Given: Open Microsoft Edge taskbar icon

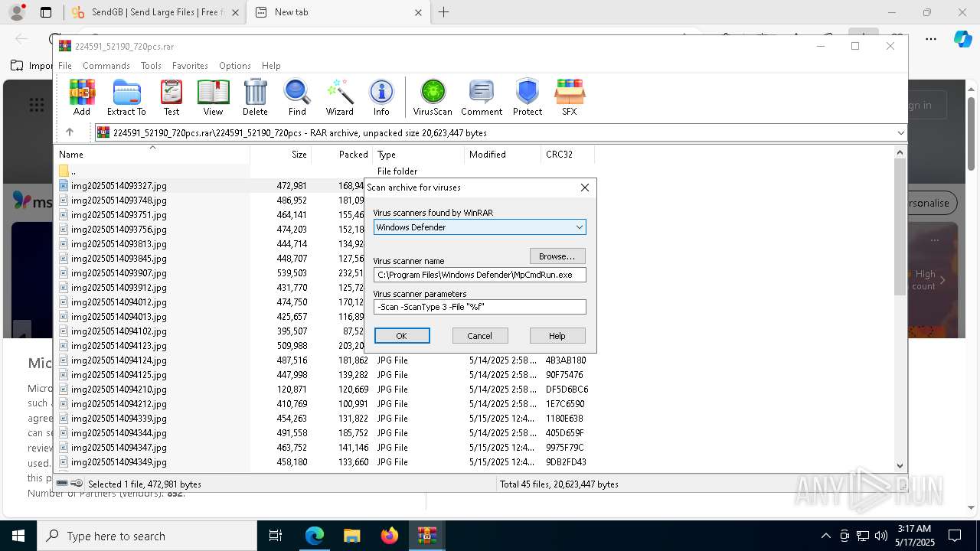Looking at the screenshot, I should 315,536.
